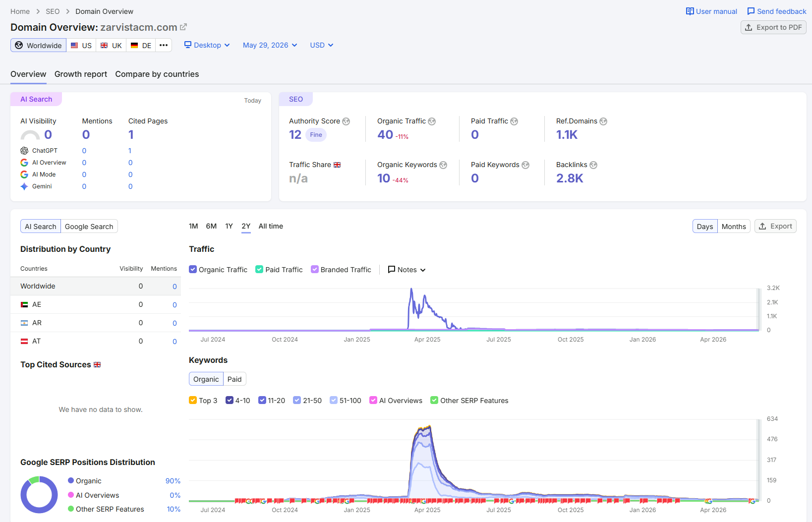812x522 pixels.
Task: Click the Backlinks globe icon
Action: click(x=593, y=165)
